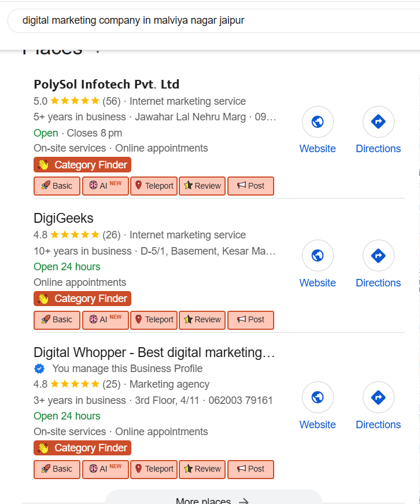Click the Review button under PolySol Infotech
420x504 pixels.
(x=202, y=186)
